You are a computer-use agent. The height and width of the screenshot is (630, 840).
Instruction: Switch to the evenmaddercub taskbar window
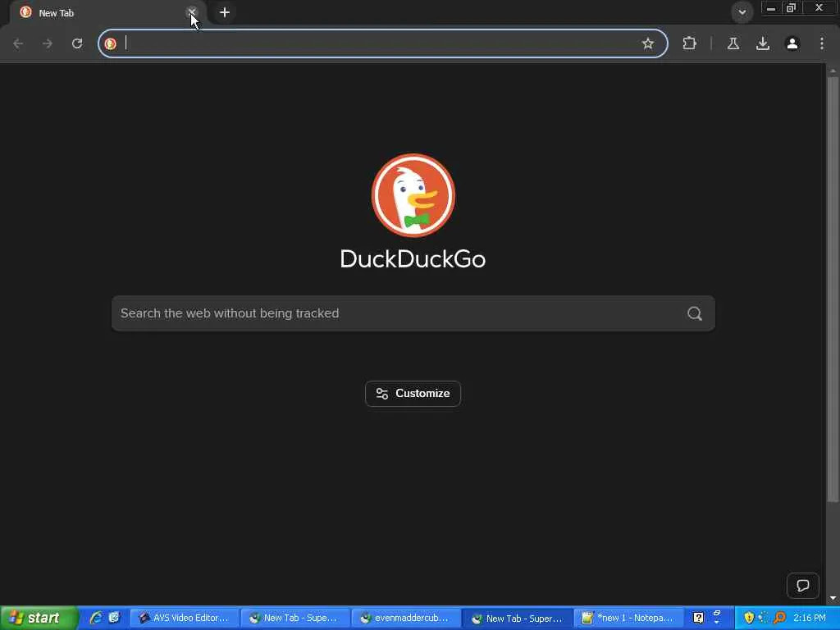pos(406,619)
